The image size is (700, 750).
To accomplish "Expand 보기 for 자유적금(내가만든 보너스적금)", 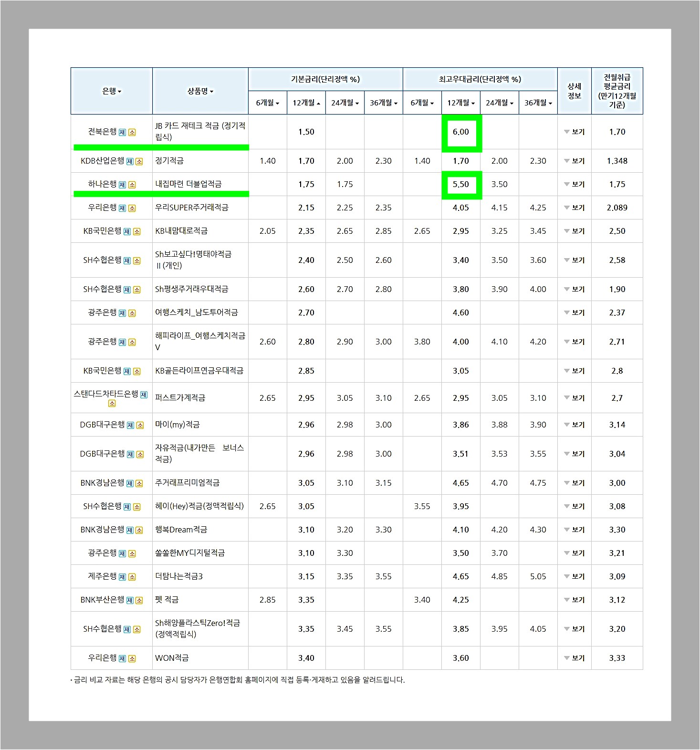I will coord(575,454).
